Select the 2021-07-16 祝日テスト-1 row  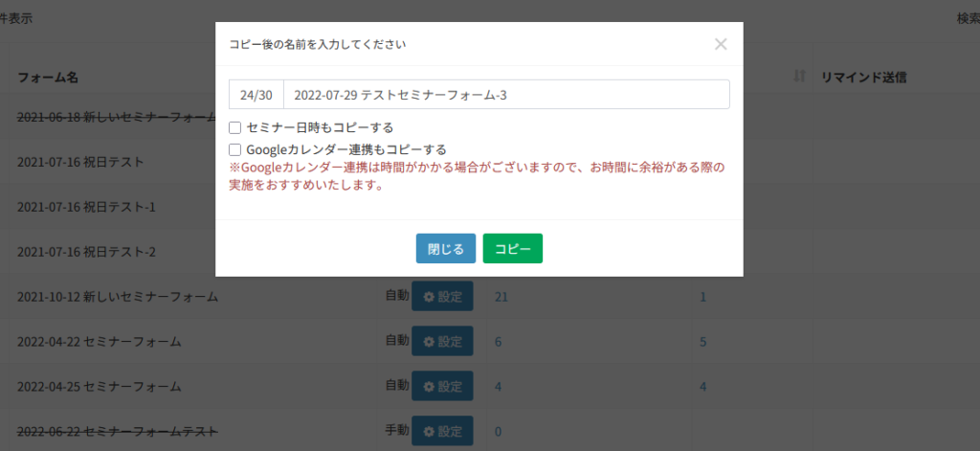[86, 207]
